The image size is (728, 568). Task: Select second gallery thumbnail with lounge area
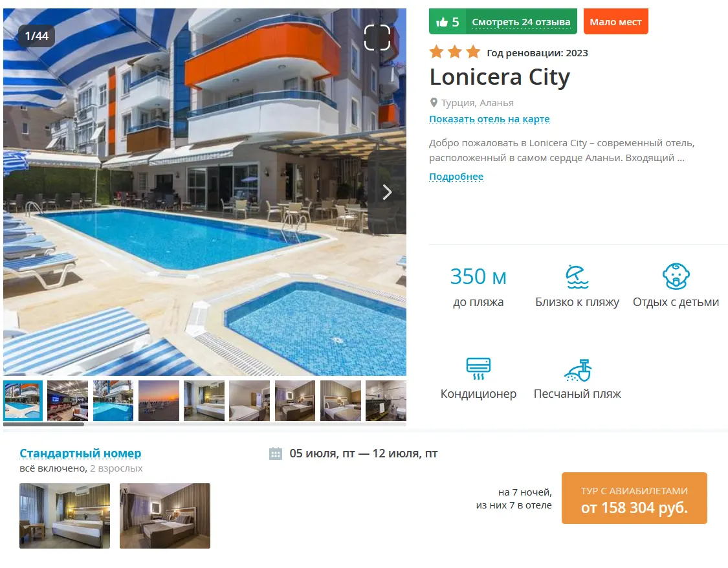coord(68,400)
